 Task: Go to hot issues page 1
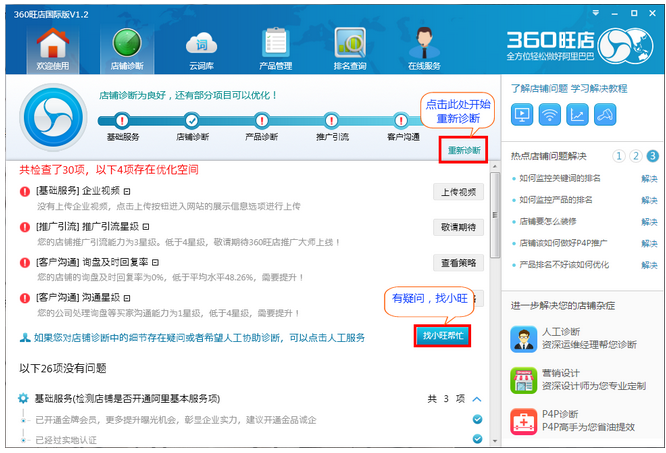tap(619, 156)
